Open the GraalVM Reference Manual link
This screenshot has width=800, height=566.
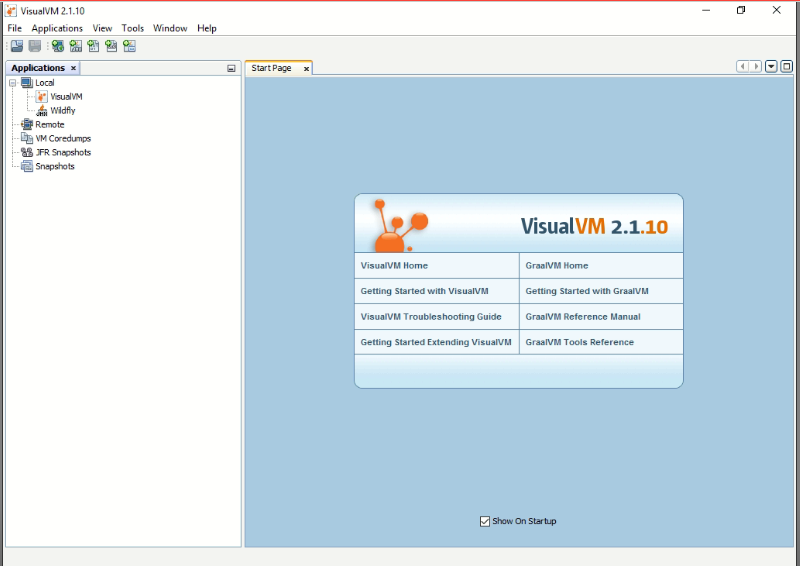click(582, 317)
